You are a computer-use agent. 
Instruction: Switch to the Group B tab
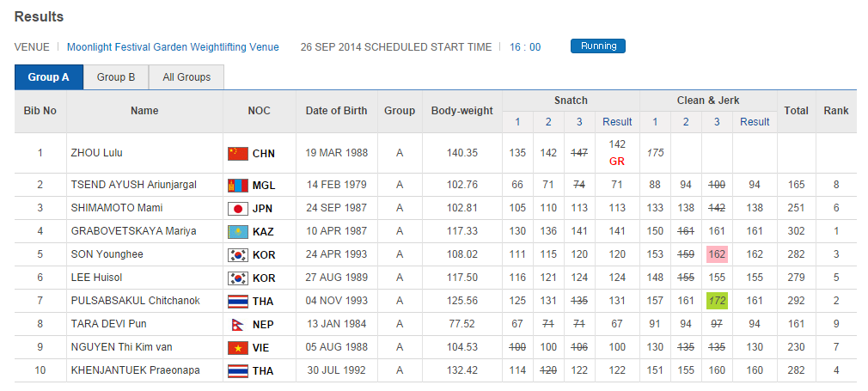click(x=116, y=77)
